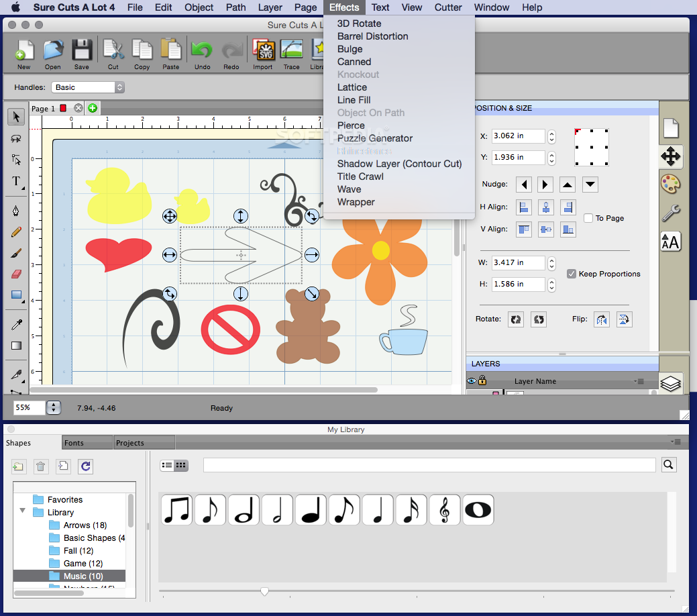Select the lasso selection tool

click(x=16, y=138)
